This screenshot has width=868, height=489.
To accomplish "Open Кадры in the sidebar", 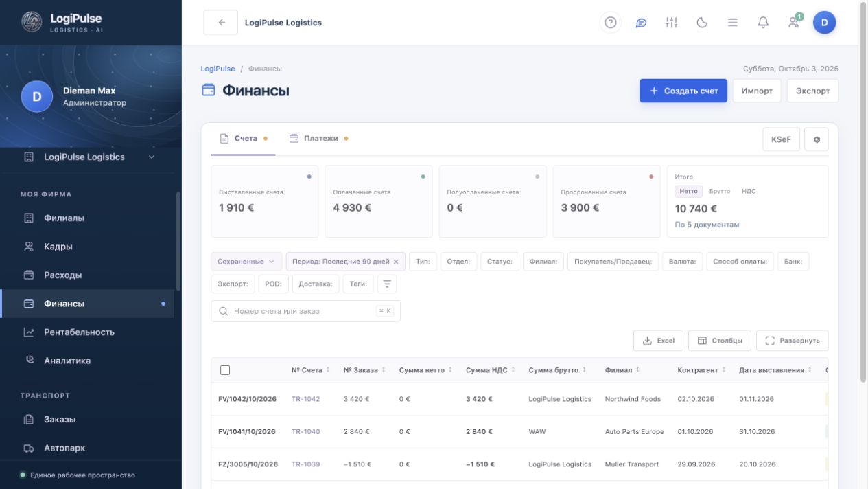I will click(87, 247).
